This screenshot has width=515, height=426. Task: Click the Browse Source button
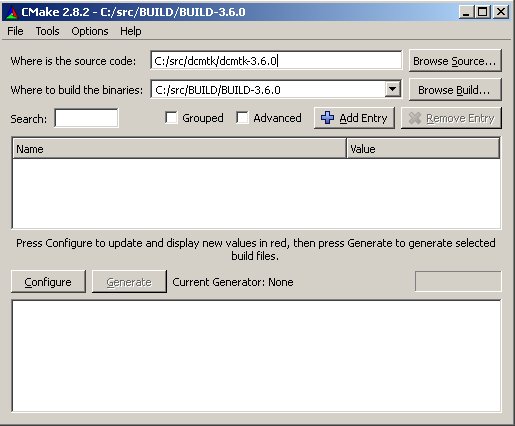pos(455,61)
